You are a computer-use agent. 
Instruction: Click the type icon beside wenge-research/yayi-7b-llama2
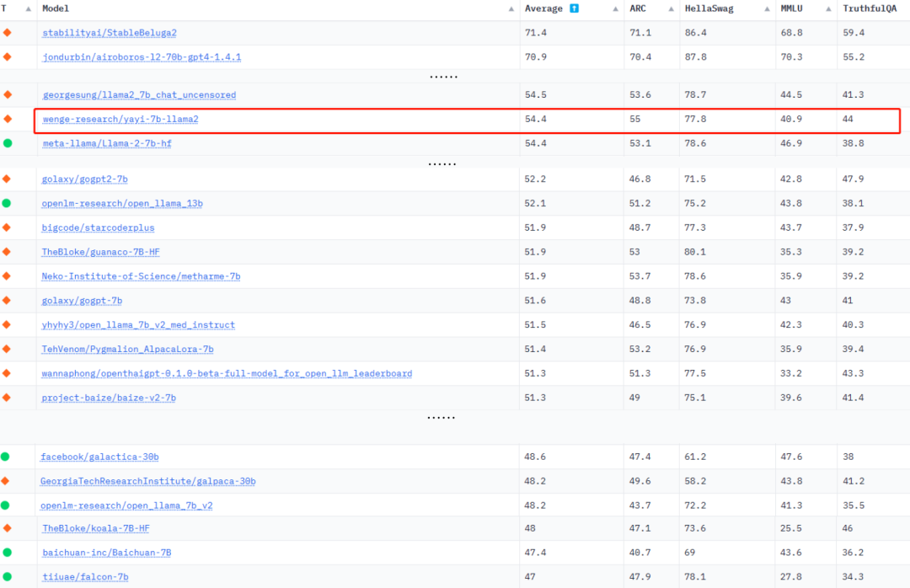click(8, 119)
